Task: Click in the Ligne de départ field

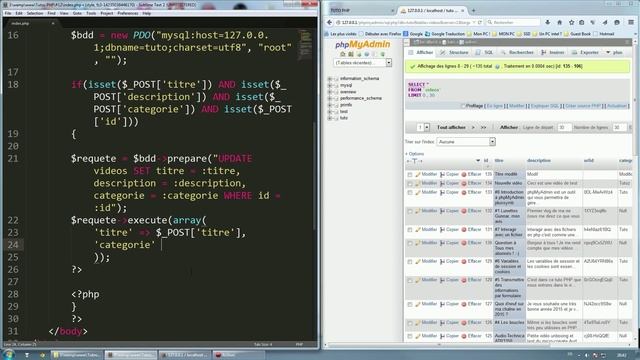Action: (564, 127)
